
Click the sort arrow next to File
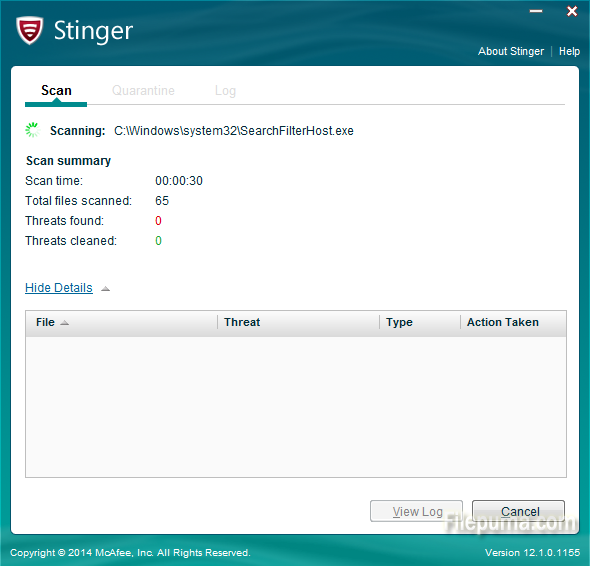pos(65,323)
